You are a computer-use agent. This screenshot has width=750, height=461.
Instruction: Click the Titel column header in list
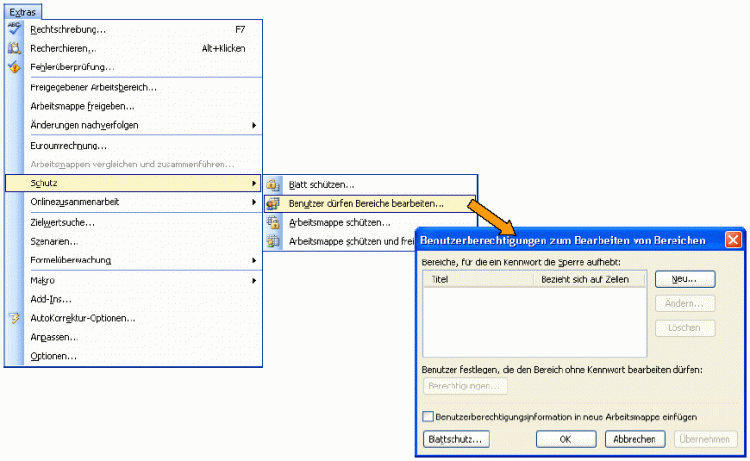478,280
